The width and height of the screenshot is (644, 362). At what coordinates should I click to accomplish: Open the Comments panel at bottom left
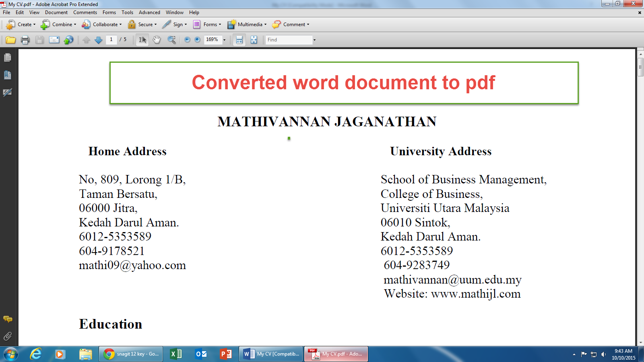(x=8, y=320)
